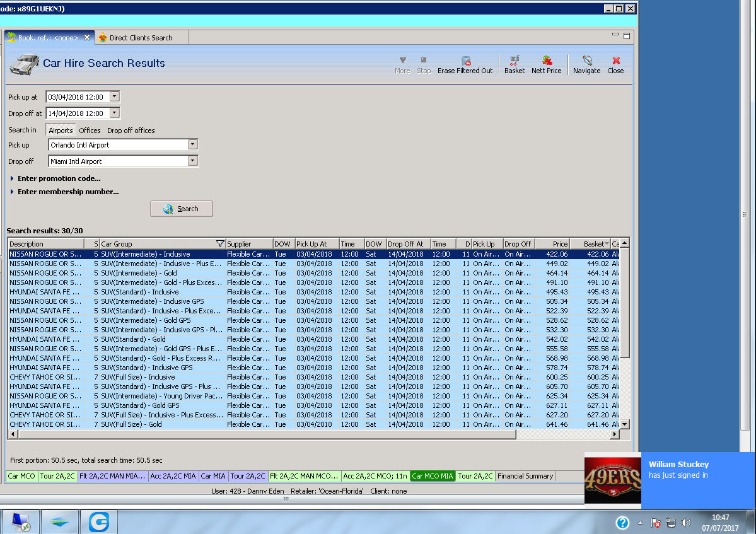
Task: Show hidden tray icons
Action: pyautogui.click(x=640, y=523)
